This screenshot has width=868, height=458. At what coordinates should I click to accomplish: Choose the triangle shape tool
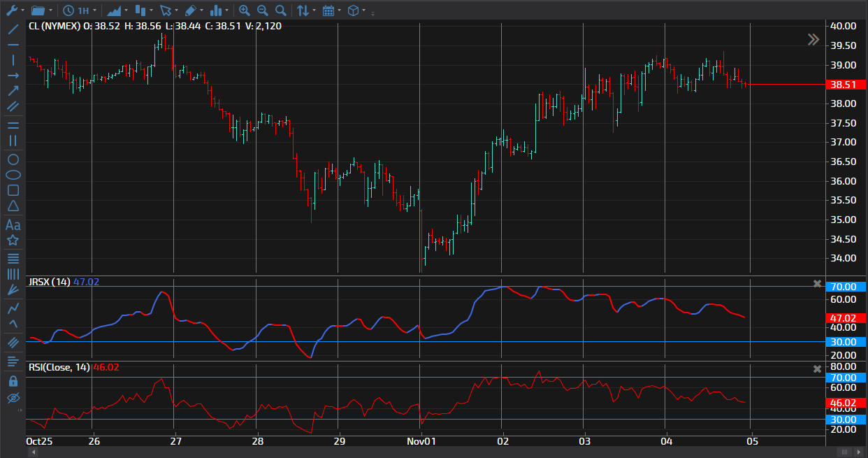click(13, 206)
